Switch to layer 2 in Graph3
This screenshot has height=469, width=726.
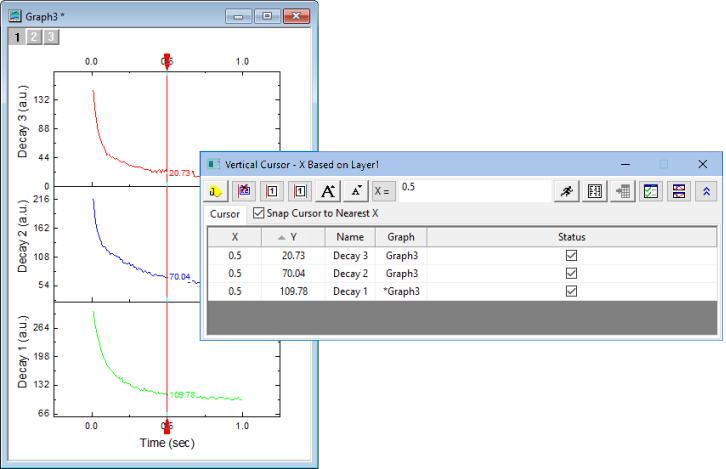tap(32, 37)
